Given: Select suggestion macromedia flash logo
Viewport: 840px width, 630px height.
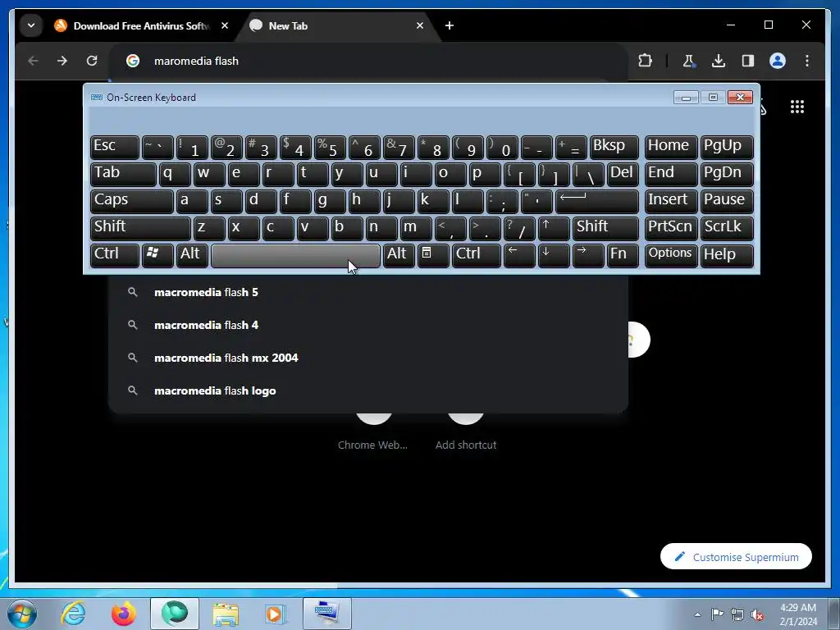Looking at the screenshot, I should 368,391.
